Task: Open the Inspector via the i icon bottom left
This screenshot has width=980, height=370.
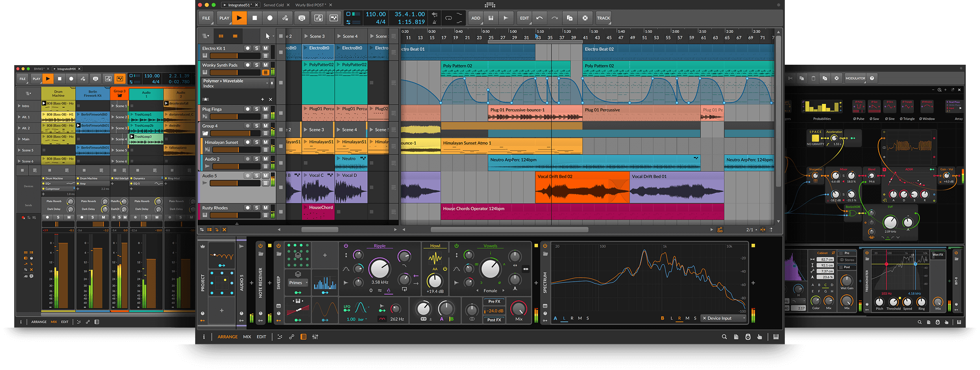Action: tap(204, 337)
